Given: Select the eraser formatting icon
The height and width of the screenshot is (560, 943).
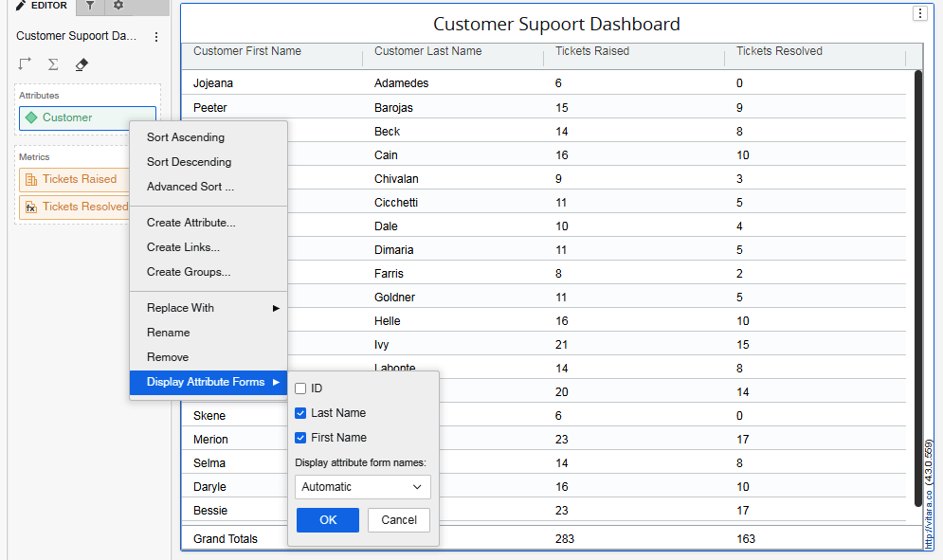Looking at the screenshot, I should point(82,63).
